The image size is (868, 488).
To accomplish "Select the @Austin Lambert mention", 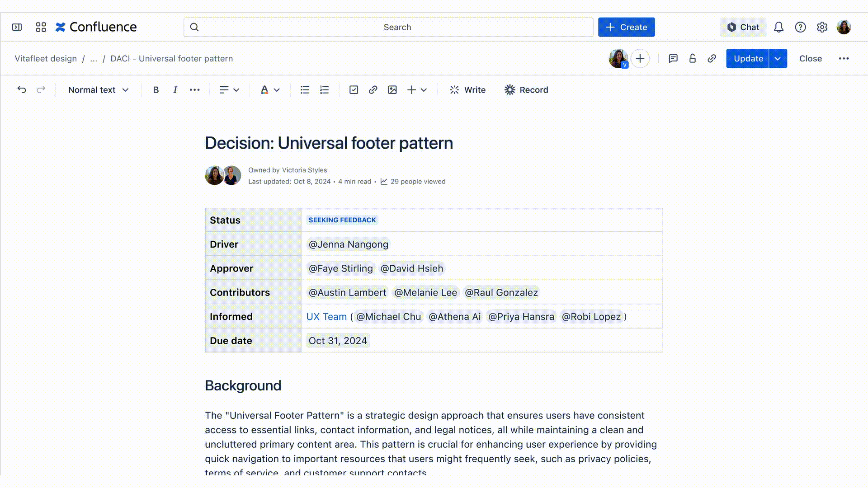I will pyautogui.click(x=347, y=292).
